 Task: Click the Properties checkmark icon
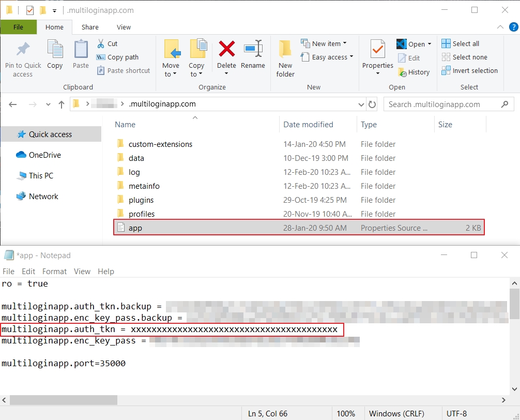tap(377, 49)
